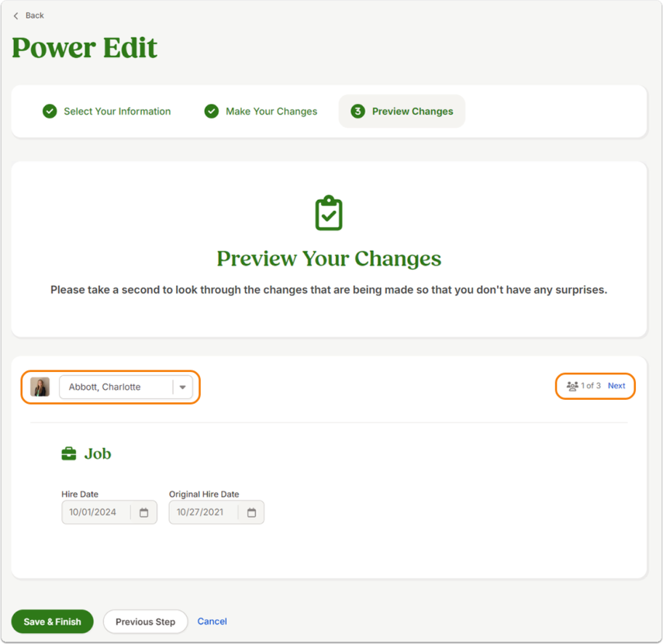The height and width of the screenshot is (644, 663).
Task: Open the Hire Date calendar picker icon
Action: pyautogui.click(x=143, y=512)
